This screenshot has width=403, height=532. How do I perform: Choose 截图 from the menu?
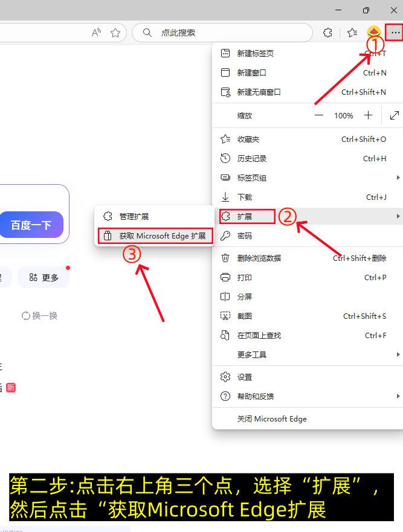[308, 316]
